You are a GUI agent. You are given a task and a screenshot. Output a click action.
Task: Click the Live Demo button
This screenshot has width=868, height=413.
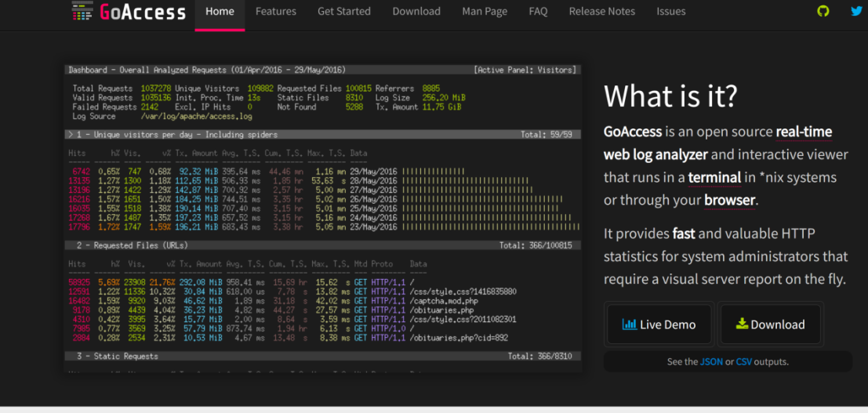coord(659,324)
